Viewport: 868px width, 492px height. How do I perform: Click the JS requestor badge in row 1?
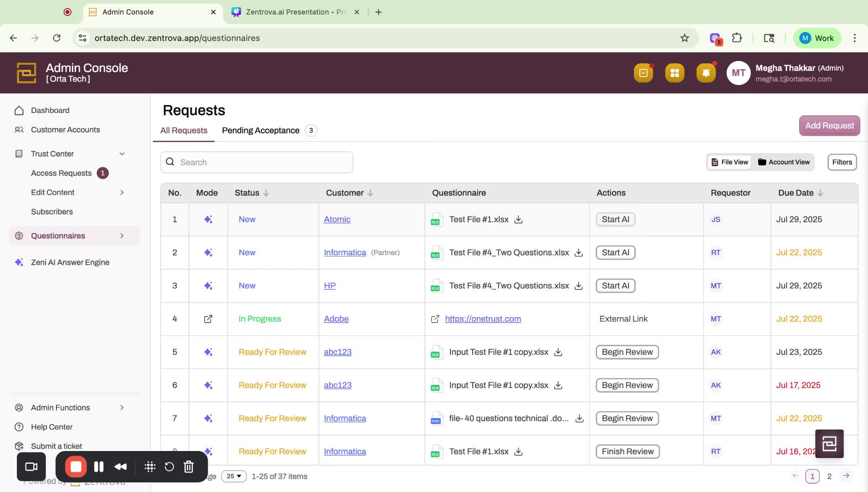(x=715, y=220)
